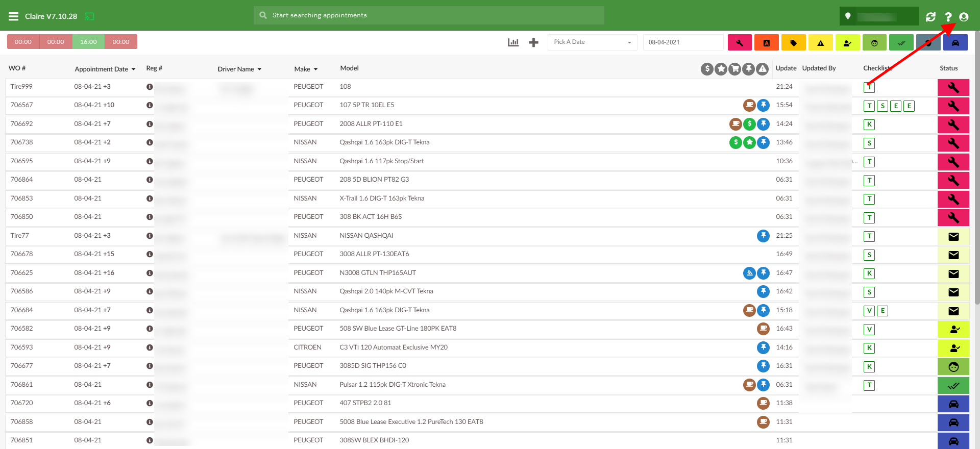Viewport: 980px width, 449px height.
Task: Sort by Appointment Date column
Action: pos(105,69)
